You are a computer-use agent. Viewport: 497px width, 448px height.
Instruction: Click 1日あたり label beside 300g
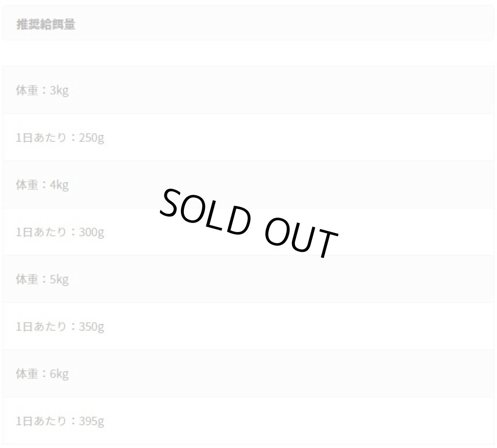41,232
